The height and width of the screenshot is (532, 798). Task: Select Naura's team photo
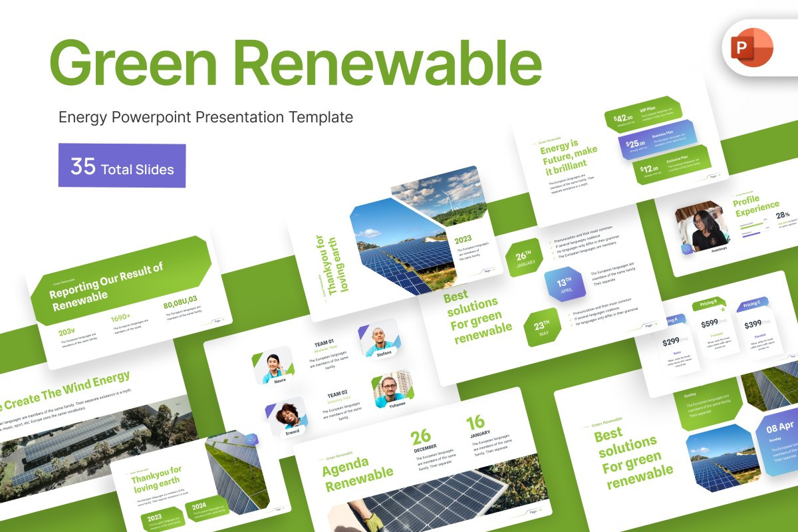pyautogui.click(x=273, y=365)
